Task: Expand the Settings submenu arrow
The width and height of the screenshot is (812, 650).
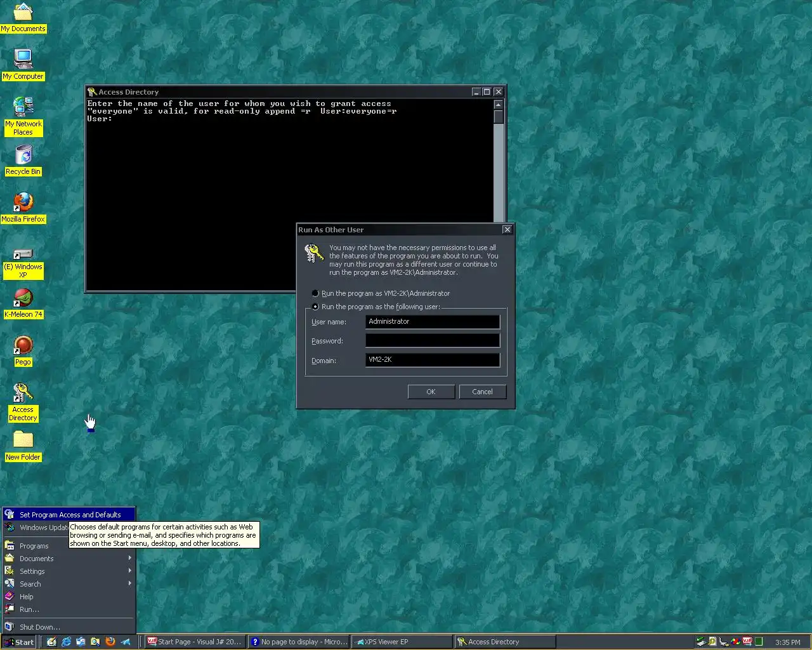Action: 129,571
